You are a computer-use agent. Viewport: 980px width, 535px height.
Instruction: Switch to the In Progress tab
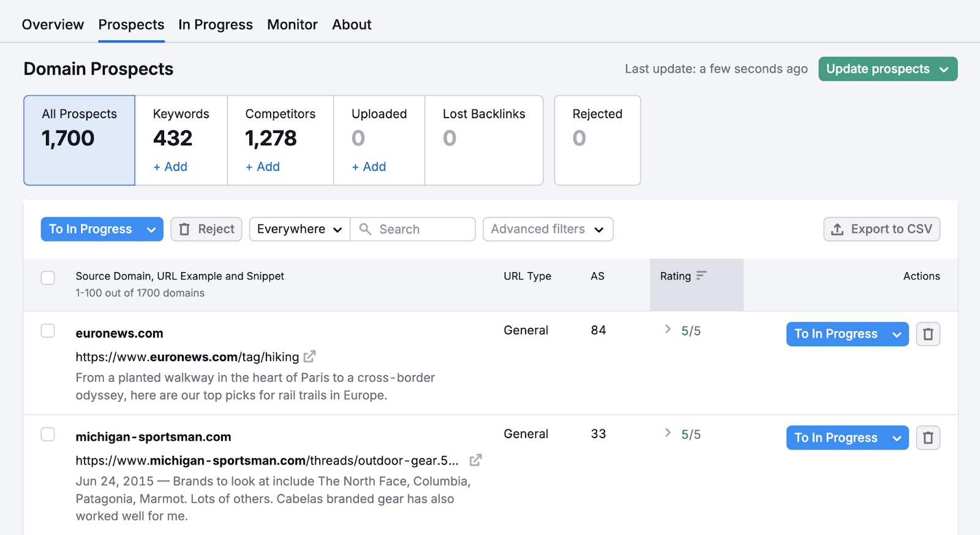click(215, 25)
